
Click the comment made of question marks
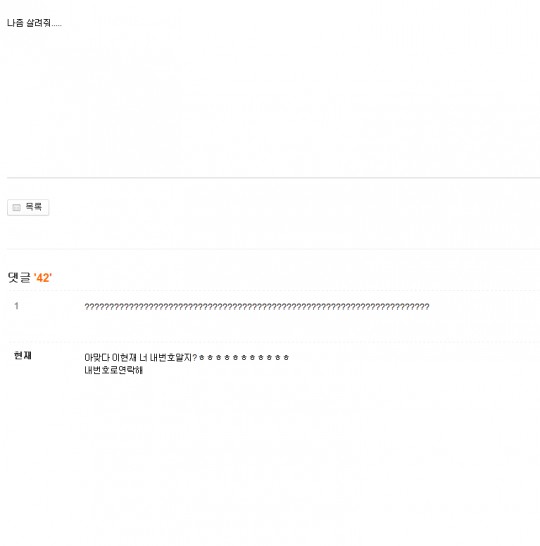tap(257, 307)
